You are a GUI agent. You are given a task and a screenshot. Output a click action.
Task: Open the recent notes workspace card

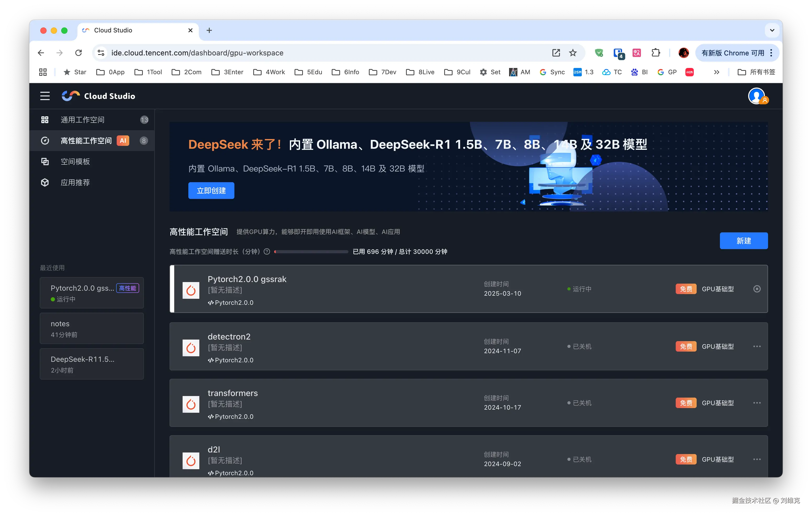tap(92, 329)
